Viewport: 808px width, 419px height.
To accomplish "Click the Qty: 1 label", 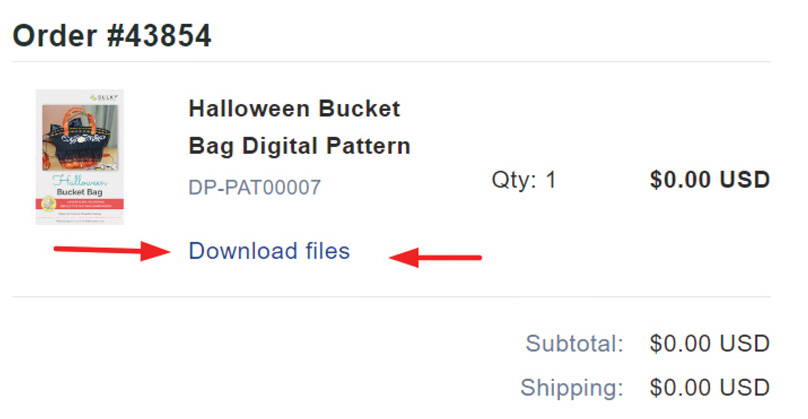I will 524,180.
